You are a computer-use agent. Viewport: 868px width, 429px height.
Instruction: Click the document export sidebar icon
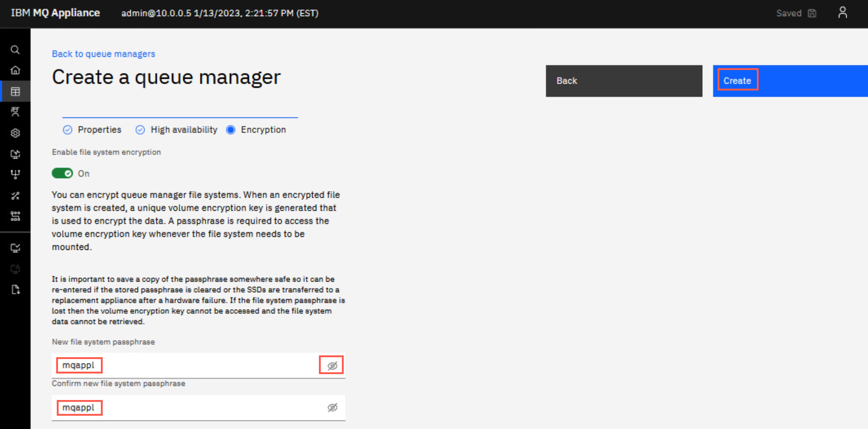15,289
